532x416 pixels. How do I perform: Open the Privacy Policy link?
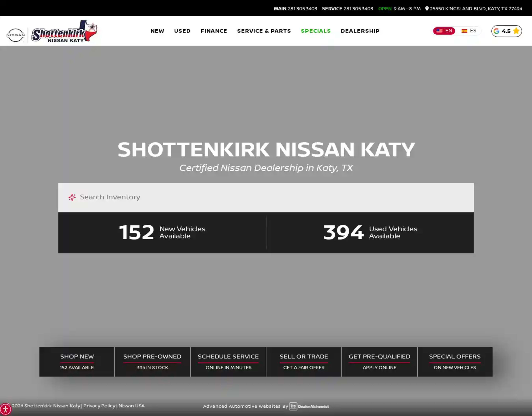tap(99, 406)
